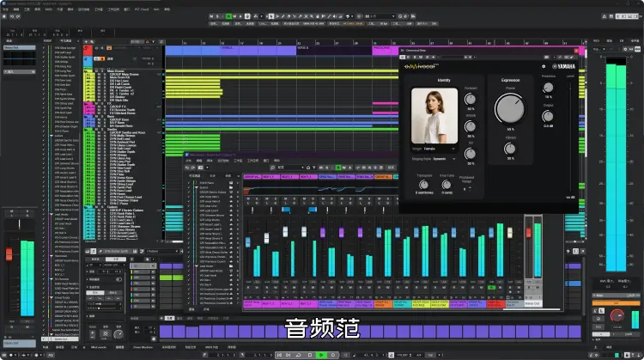Click the Formant knob in the Identity section
The height and width of the screenshot is (360, 644).
tap(470, 99)
